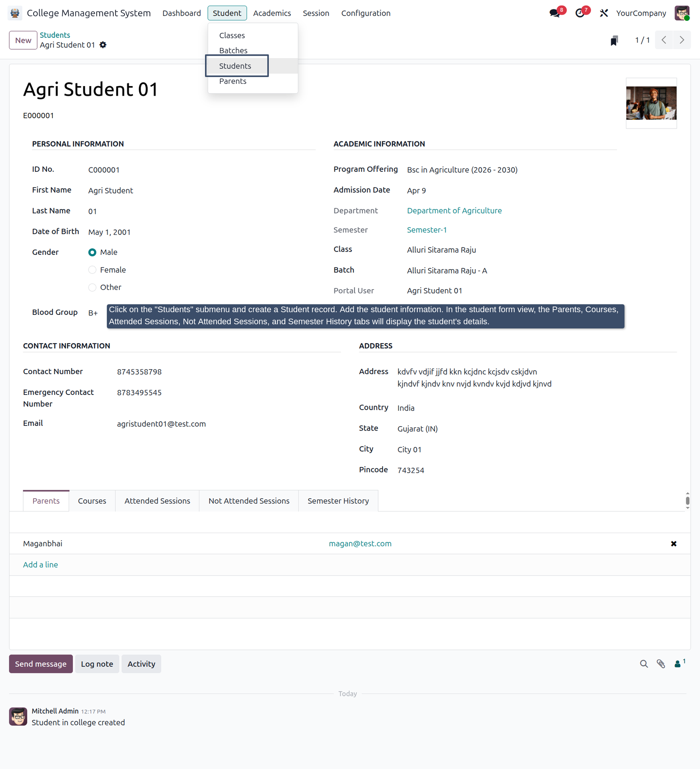
Task: Click the New record button
Action: pos(23,40)
